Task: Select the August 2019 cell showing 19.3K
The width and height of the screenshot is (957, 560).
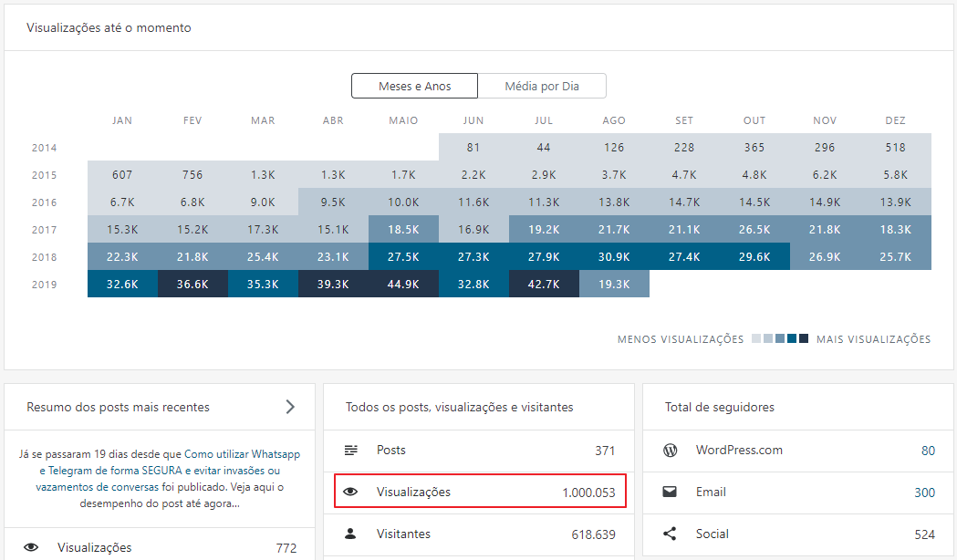Action: tap(614, 285)
